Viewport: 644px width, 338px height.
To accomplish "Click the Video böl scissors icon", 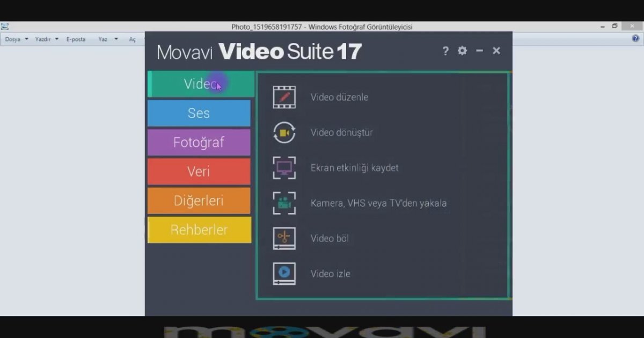I will 284,238.
